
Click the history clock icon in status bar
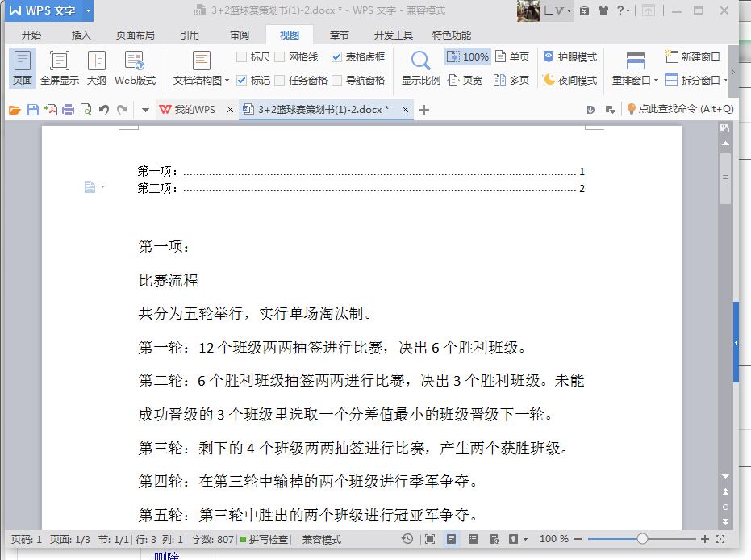pos(407,539)
